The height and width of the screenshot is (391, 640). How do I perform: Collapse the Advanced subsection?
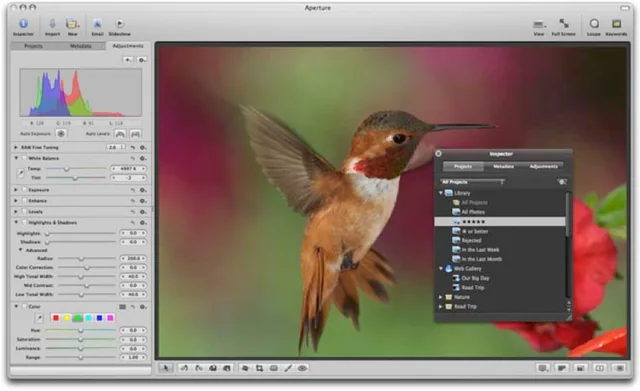(x=20, y=250)
